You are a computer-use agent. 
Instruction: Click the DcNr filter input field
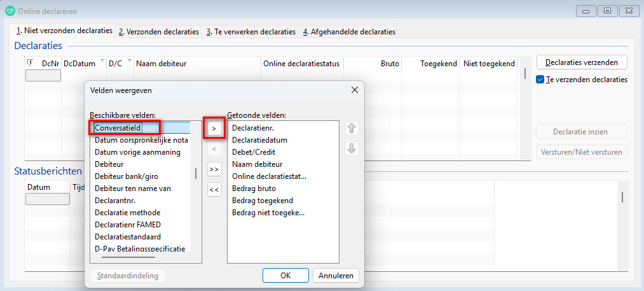pyautogui.click(x=43, y=76)
